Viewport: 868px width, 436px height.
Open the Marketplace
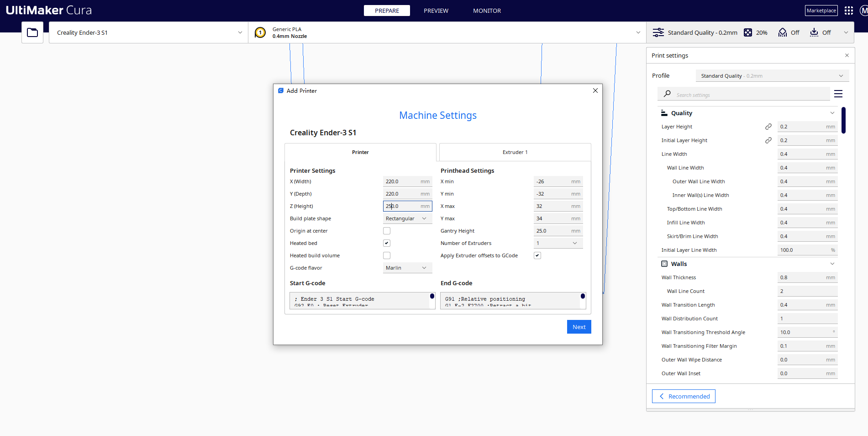[821, 11]
